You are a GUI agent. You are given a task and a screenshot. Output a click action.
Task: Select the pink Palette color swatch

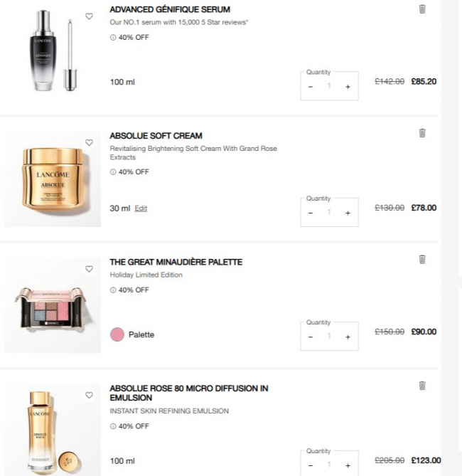coord(117,334)
